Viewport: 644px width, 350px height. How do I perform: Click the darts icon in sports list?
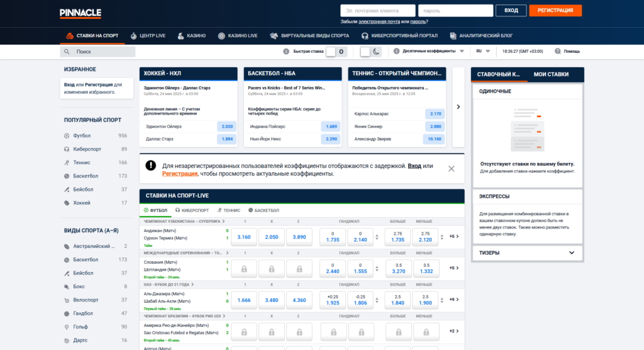(67, 341)
